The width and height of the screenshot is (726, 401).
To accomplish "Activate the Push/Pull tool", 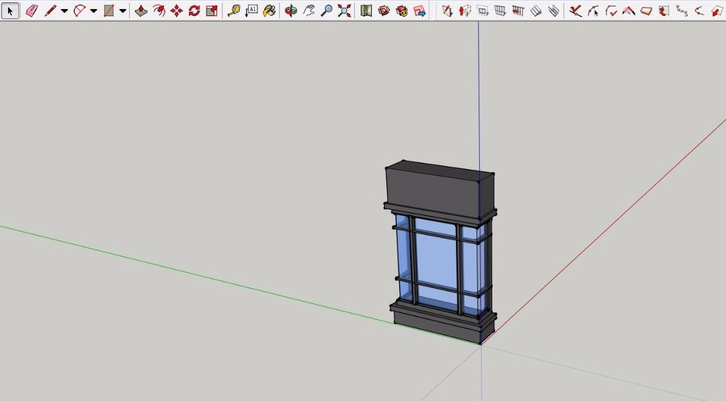I will click(141, 11).
